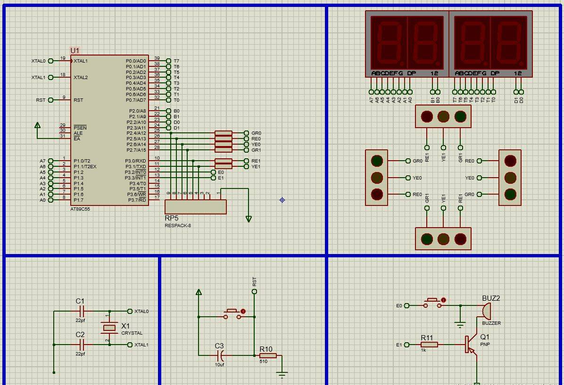
Task: Click the XTAL0 terminal next to U1 pin 19
Action: tap(51, 61)
